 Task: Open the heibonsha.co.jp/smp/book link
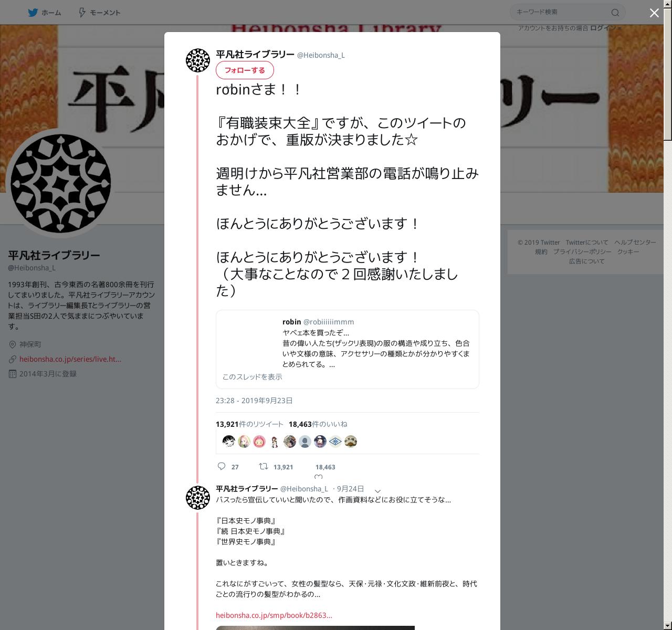(x=274, y=615)
